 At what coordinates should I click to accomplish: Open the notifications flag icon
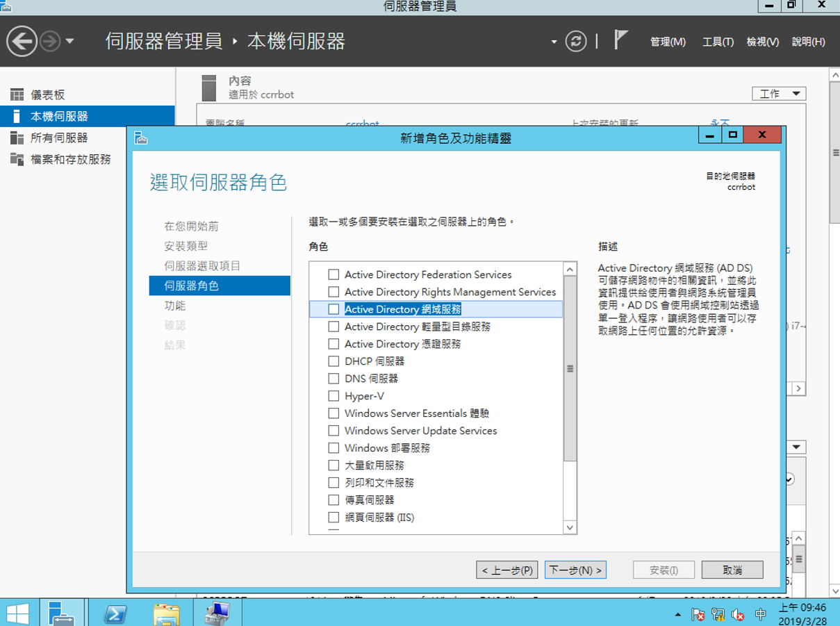click(x=620, y=40)
